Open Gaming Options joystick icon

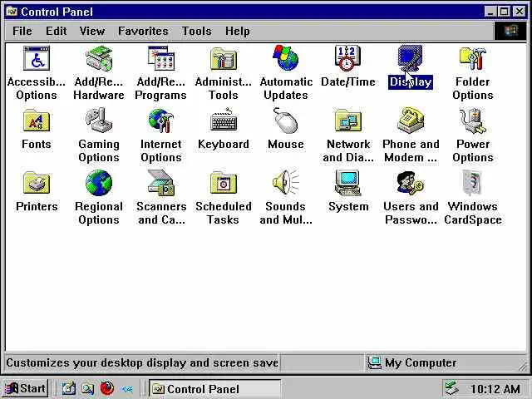tap(99, 120)
